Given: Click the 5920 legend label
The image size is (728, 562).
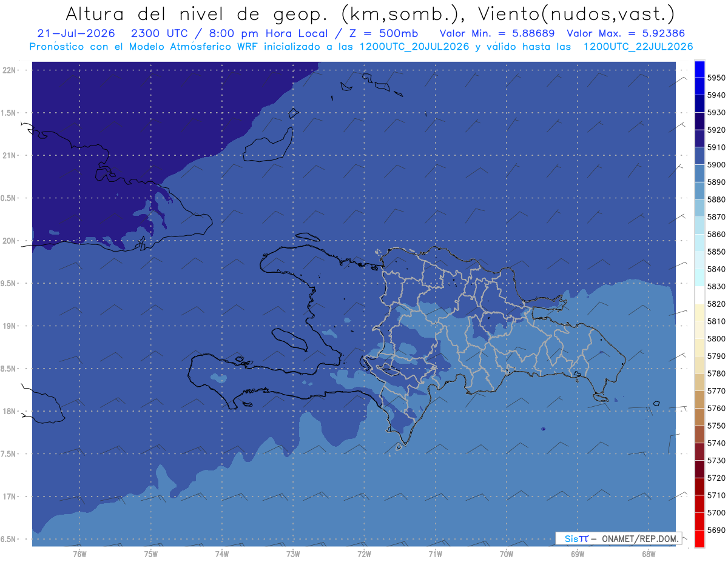Looking at the screenshot, I should point(716,130).
